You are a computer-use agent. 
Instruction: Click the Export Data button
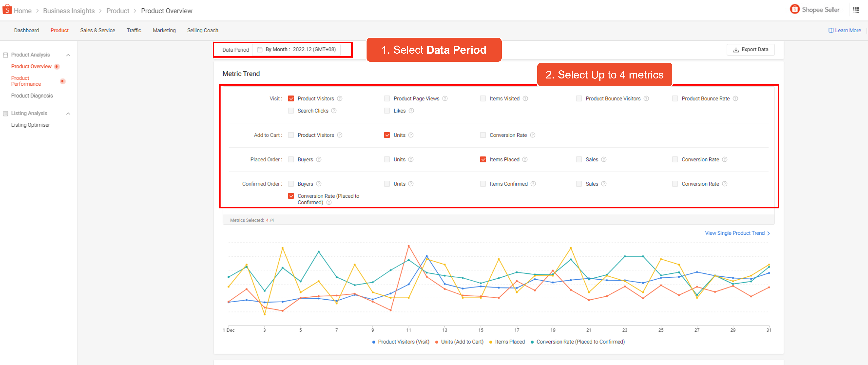[750, 49]
